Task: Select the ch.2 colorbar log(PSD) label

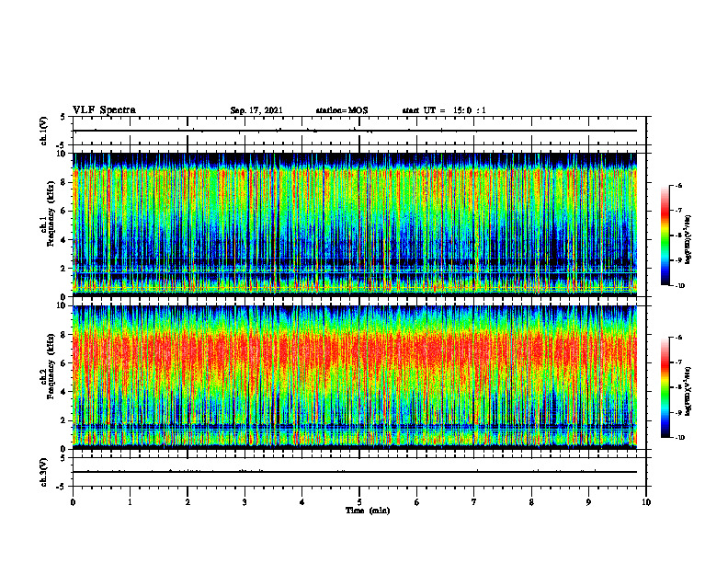Action: tap(688, 392)
